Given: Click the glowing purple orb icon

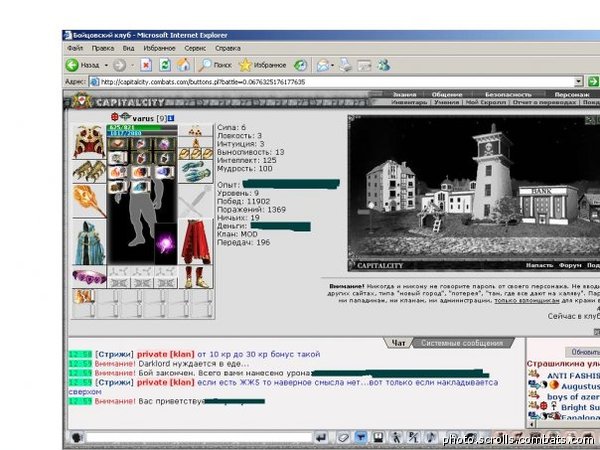Looking at the screenshot, I should coord(166,244).
